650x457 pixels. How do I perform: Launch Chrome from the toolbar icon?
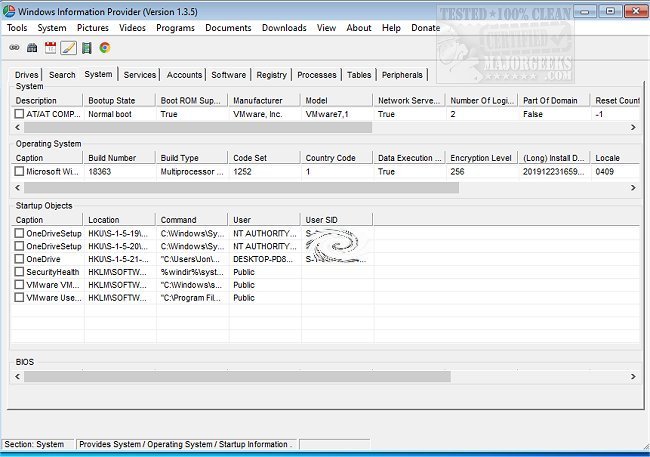click(x=105, y=48)
